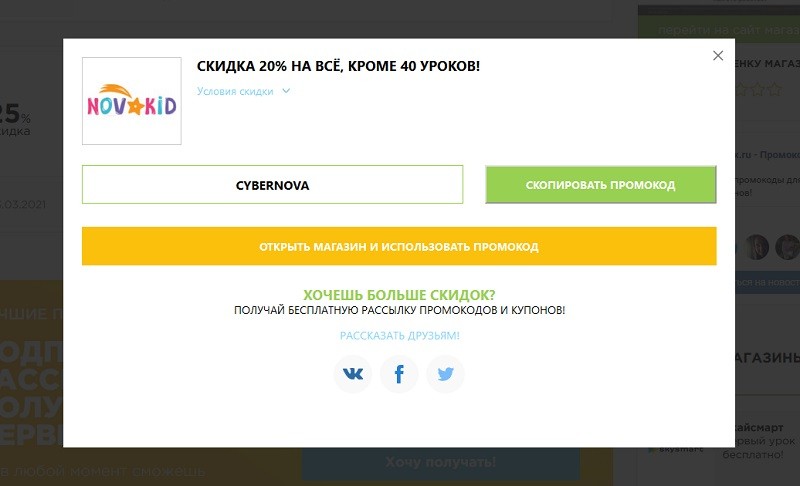This screenshot has width=800, height=486.
Task: Share via VK icon
Action: [353, 374]
